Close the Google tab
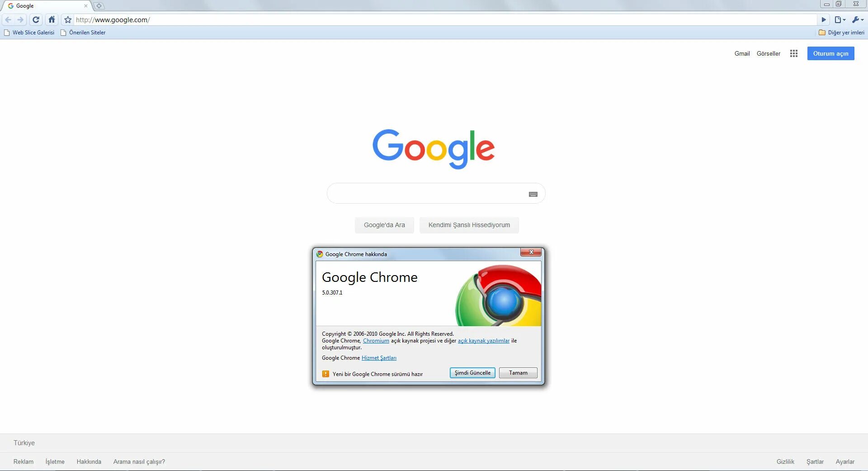 pos(85,6)
